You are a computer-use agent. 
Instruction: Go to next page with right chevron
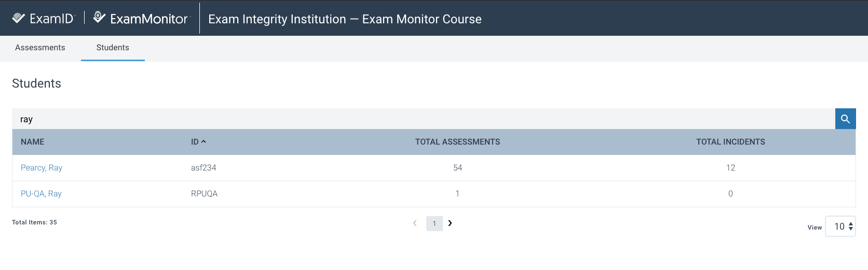[x=450, y=223]
